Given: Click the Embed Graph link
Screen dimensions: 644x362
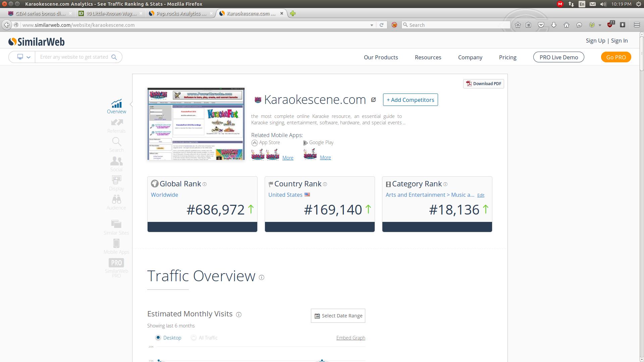Looking at the screenshot, I should tap(351, 338).
